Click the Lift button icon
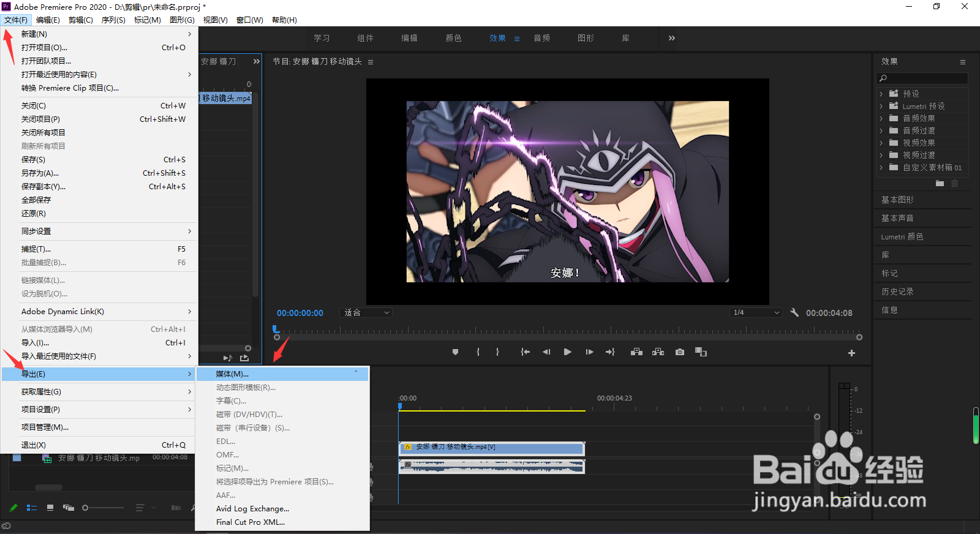 point(637,352)
